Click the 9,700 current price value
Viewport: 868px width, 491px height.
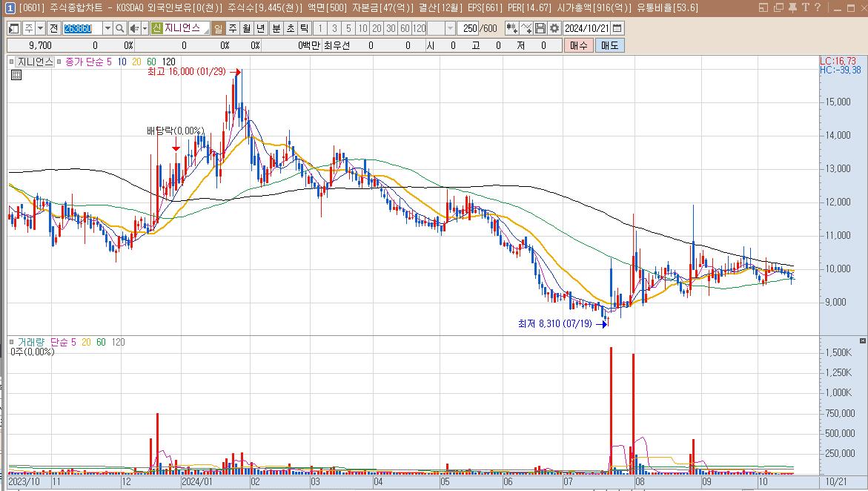[x=40, y=45]
